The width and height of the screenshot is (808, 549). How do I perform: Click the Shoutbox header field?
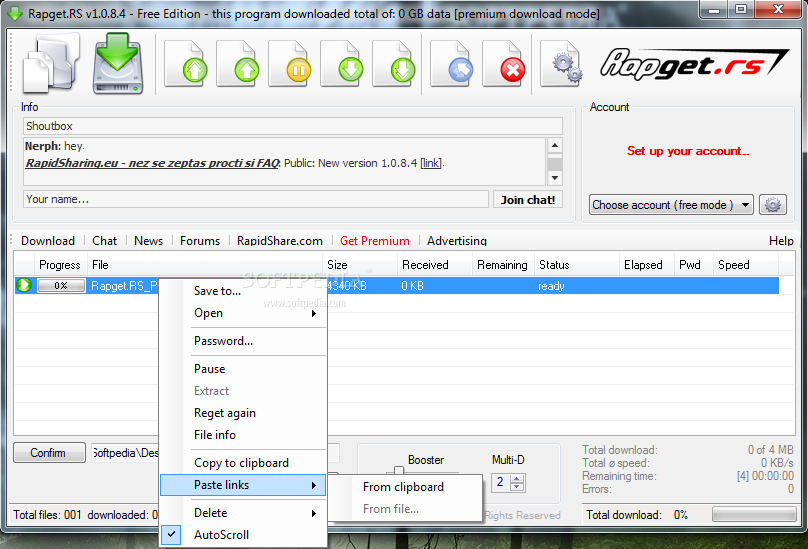(293, 126)
